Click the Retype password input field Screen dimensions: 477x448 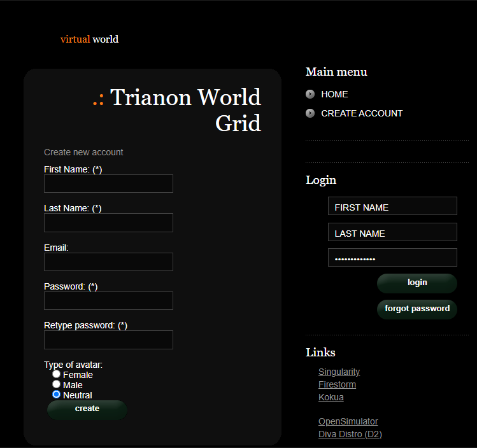click(109, 340)
